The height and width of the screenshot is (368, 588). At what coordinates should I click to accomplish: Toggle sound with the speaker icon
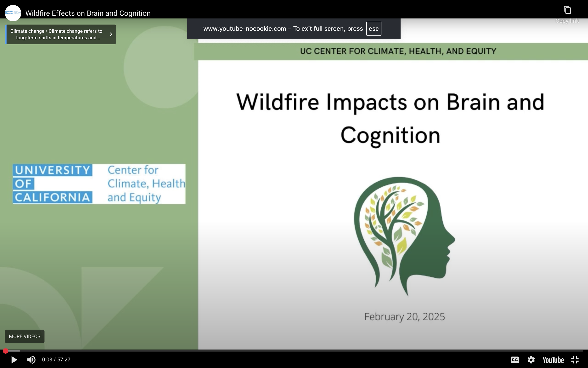[x=31, y=360]
